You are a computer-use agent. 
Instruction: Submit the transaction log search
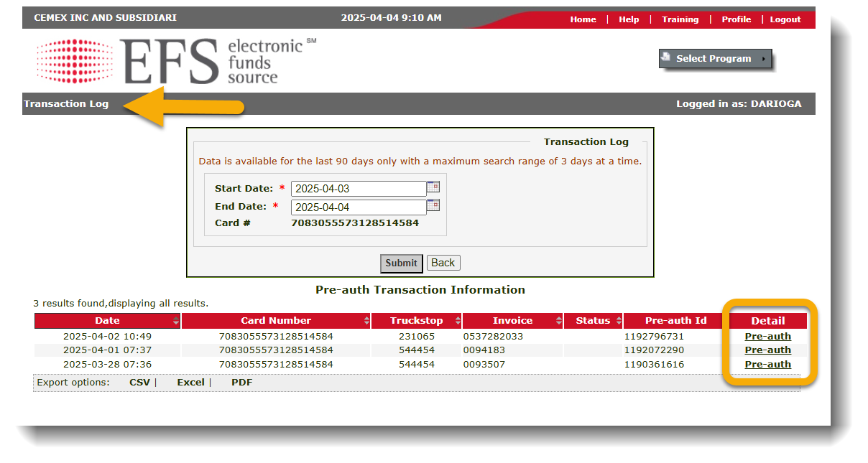[401, 263]
